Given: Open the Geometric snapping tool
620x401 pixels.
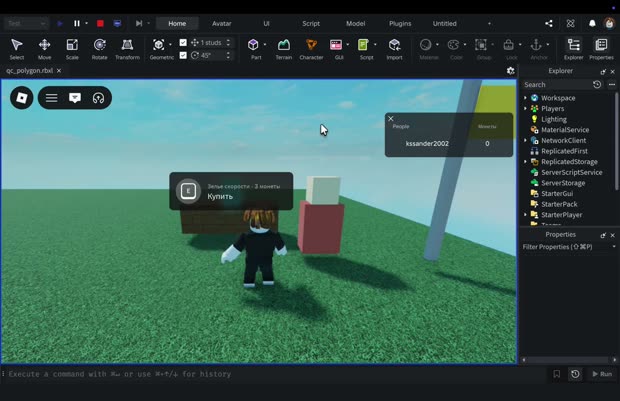Looking at the screenshot, I should 159,49.
